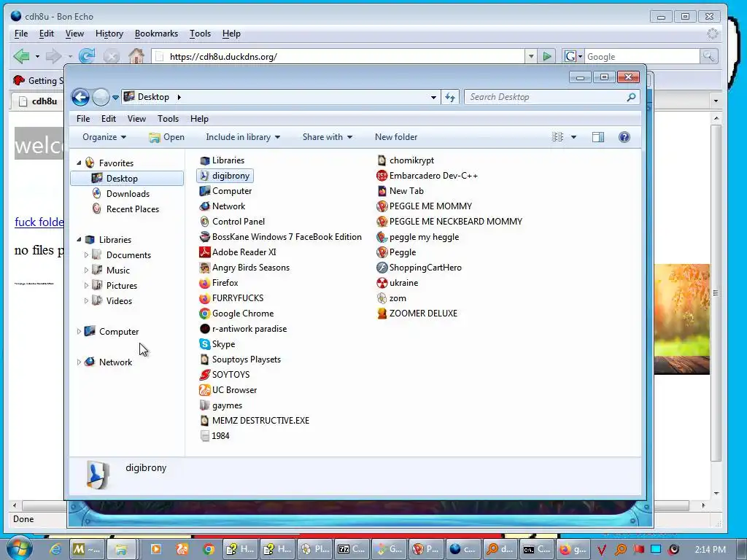Open Bon Echo Help menu
Screen dimensions: 747x560
[231, 34]
